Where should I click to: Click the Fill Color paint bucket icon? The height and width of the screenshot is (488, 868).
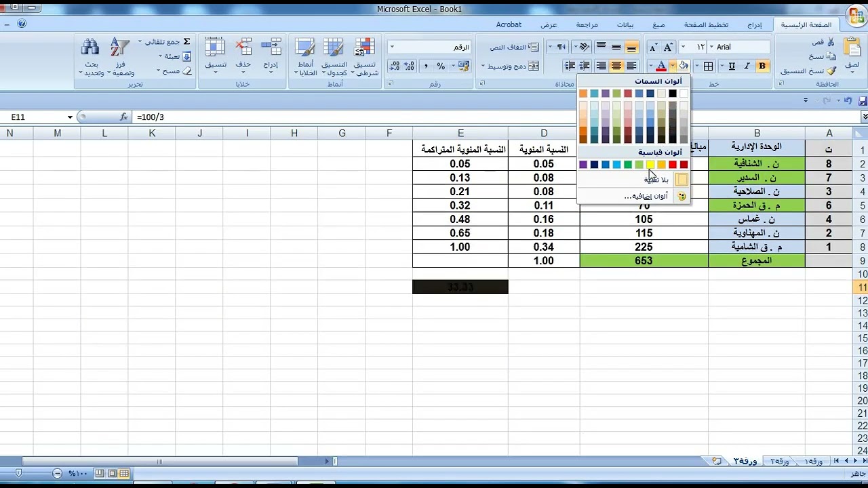coord(683,66)
